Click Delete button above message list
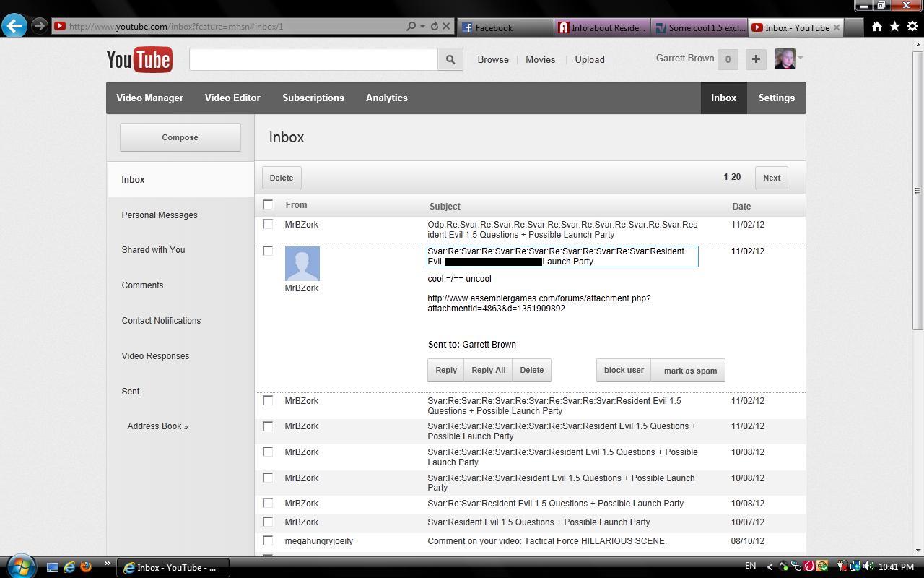Image resolution: width=924 pixels, height=578 pixels. [x=282, y=178]
